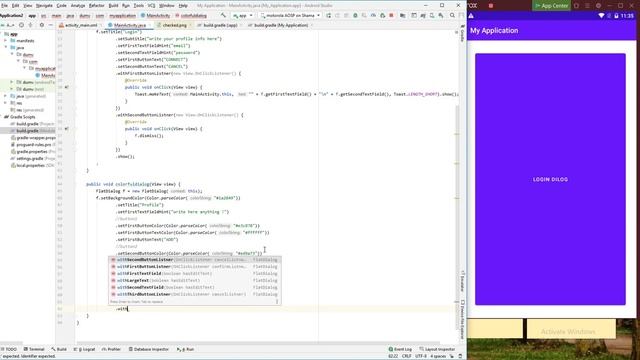This screenshot has height=360, width=640.
Task: Click the Project panel settings gear icon
Action: [42, 25]
